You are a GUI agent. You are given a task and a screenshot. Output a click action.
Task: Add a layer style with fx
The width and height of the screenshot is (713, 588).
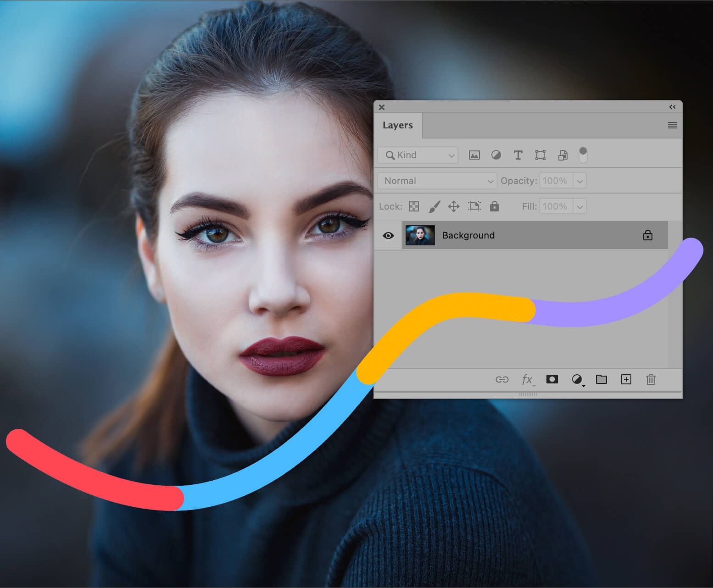(527, 379)
